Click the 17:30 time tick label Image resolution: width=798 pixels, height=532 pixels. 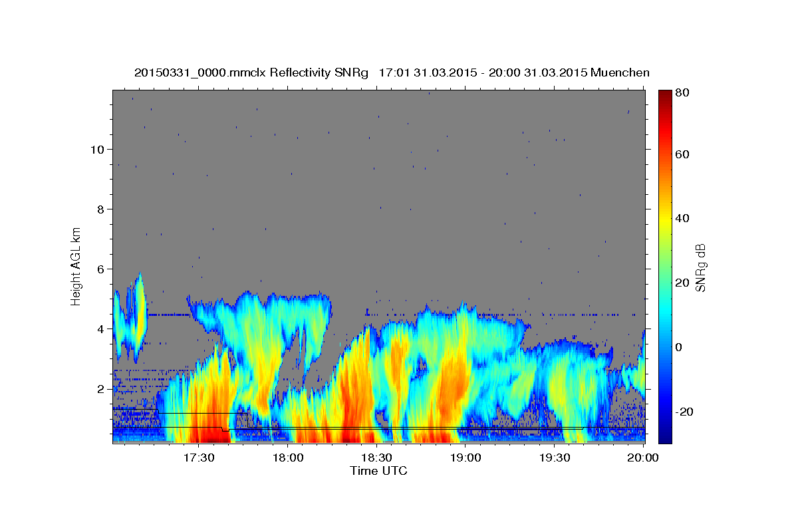199,458
